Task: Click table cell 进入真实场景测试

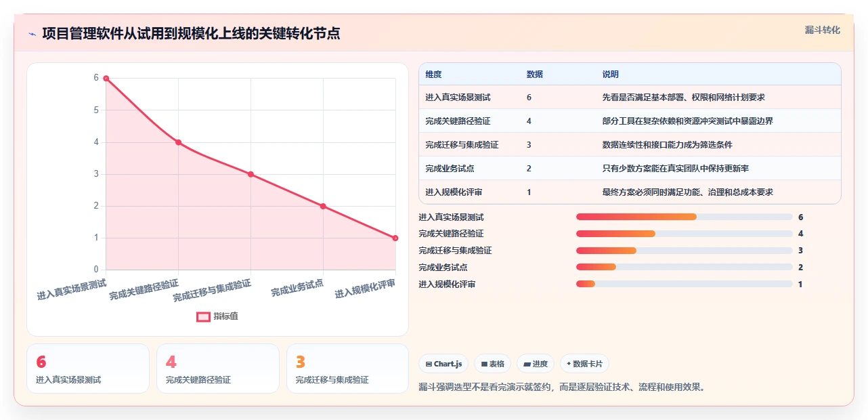Action: pyautogui.click(x=458, y=98)
